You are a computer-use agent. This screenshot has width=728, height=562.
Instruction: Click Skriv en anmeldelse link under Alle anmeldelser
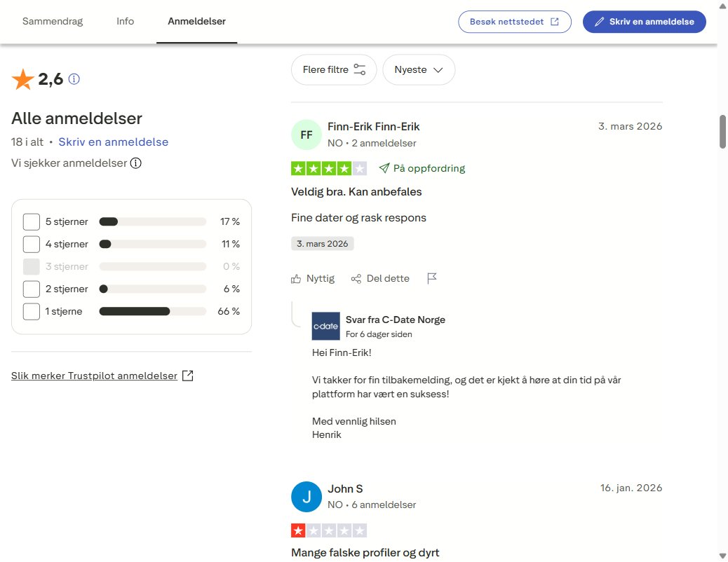[114, 142]
